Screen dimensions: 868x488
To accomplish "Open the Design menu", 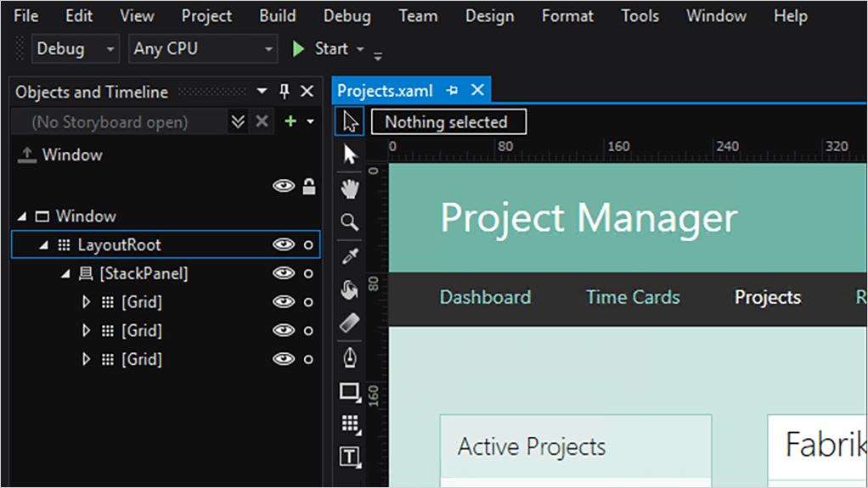I will pyautogui.click(x=489, y=16).
